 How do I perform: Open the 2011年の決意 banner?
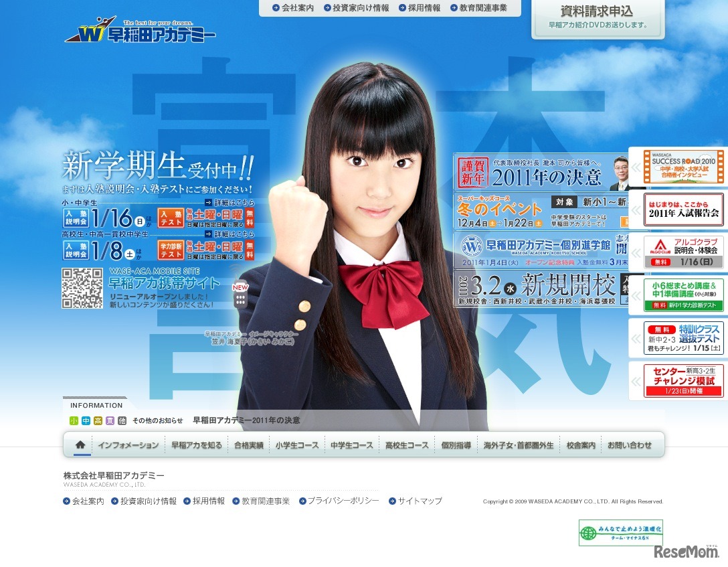click(541, 172)
